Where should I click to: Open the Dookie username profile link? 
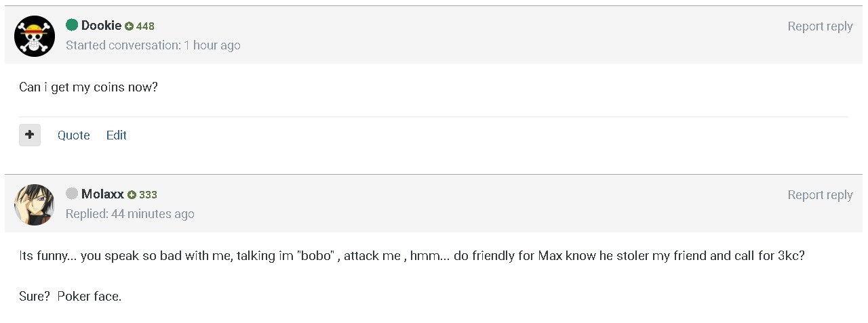[101, 26]
